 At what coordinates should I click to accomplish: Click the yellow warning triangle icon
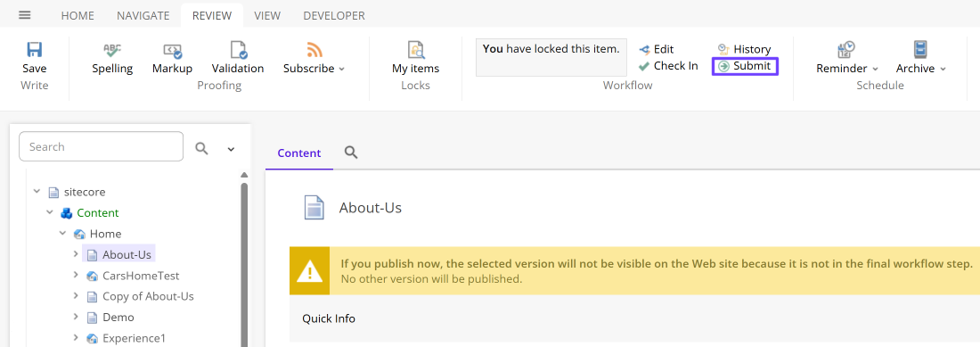click(309, 270)
